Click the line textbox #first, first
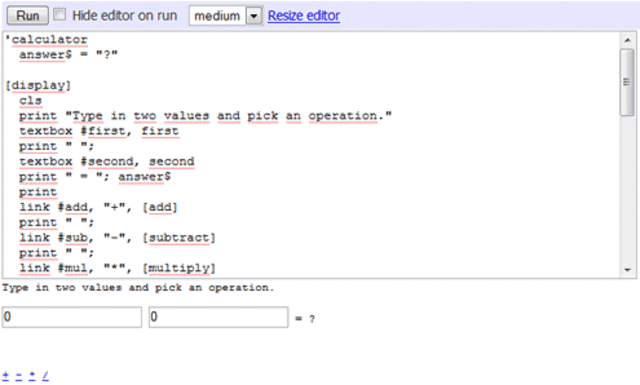The height and width of the screenshot is (385, 640). tap(99, 131)
